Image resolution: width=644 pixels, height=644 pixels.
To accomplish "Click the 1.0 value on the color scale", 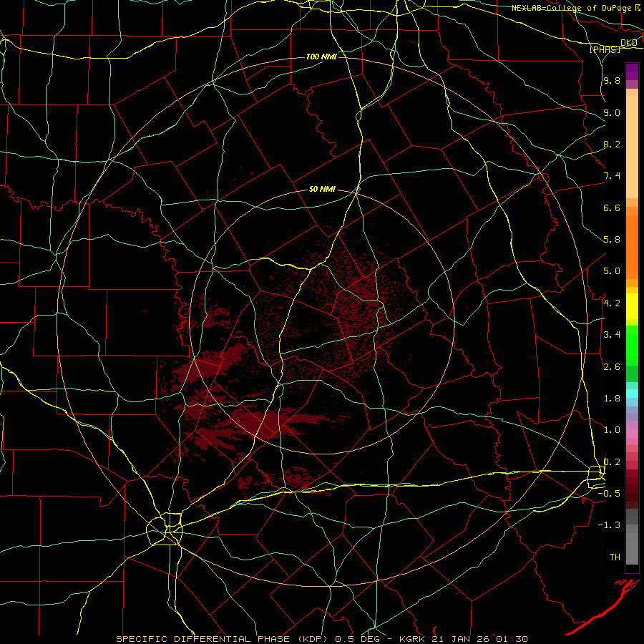I will coord(612,430).
